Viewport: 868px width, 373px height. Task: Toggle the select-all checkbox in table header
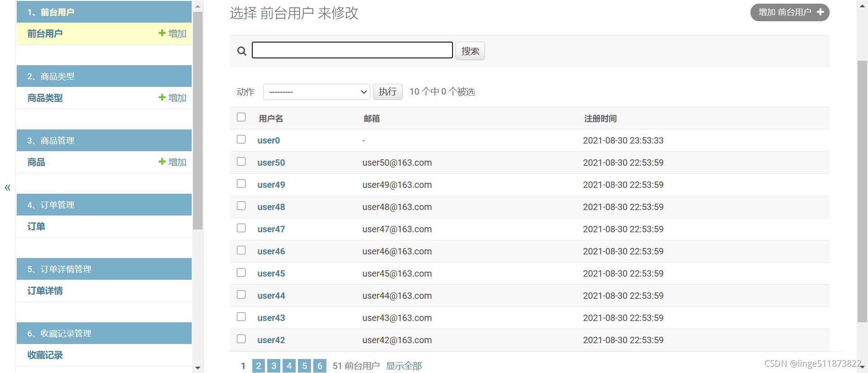pyautogui.click(x=241, y=117)
